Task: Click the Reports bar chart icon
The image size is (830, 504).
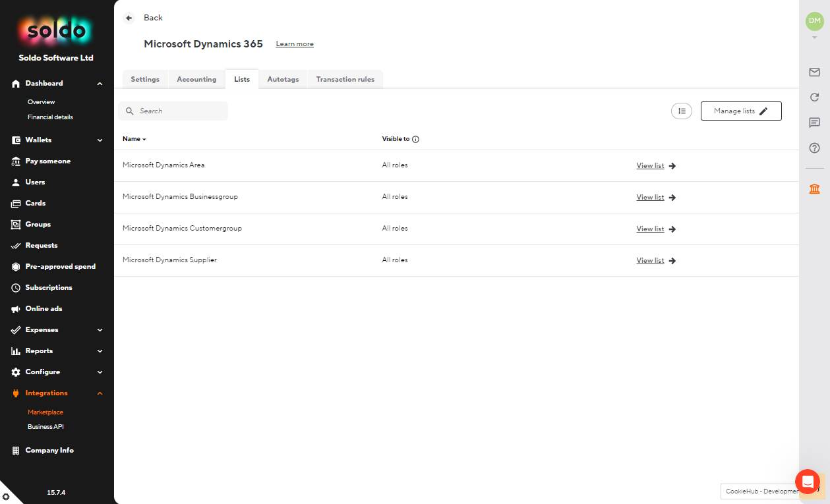Action: coord(16,351)
